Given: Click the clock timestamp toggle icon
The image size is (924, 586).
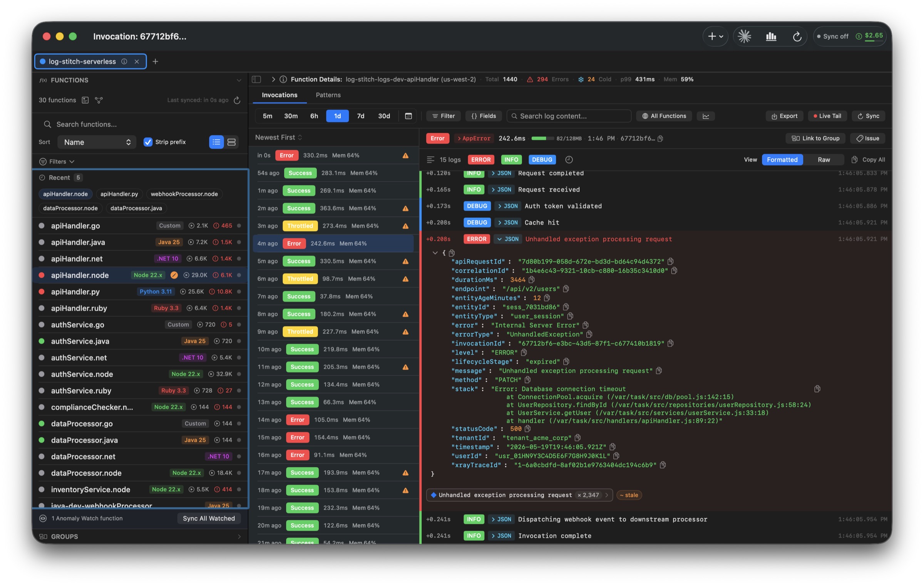Looking at the screenshot, I should click(x=569, y=160).
